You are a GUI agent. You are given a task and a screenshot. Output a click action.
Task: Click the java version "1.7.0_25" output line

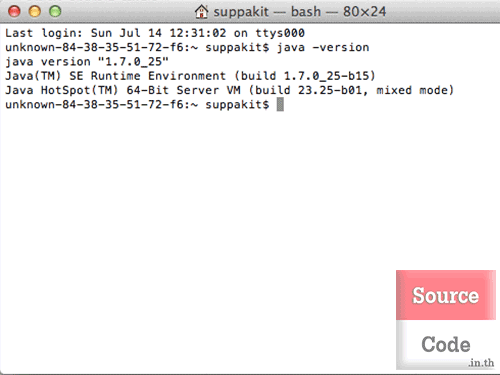pos(87,62)
